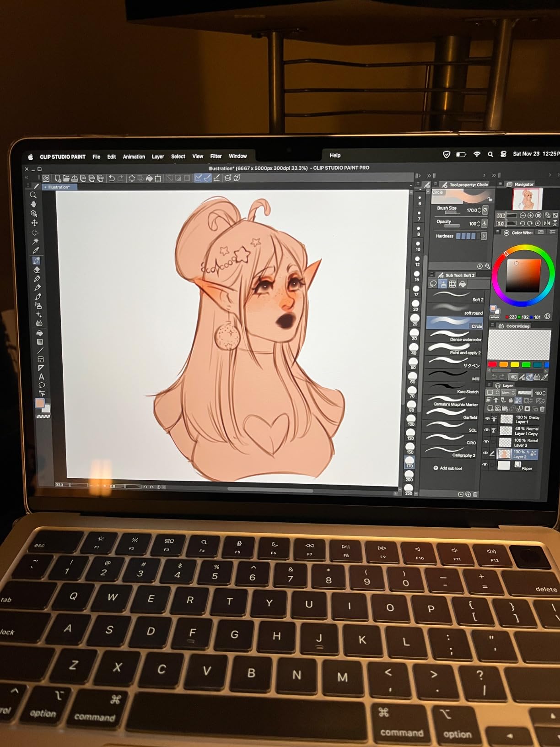
Task: Toggle Lock transparent pixel in Layer panel
Action: tap(518, 401)
